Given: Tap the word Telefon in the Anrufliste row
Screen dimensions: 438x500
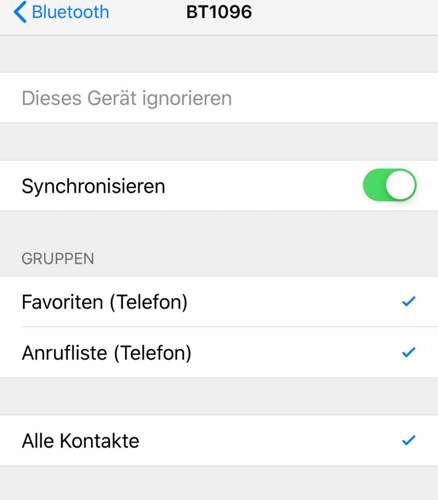Looking at the screenshot, I should 153,353.
